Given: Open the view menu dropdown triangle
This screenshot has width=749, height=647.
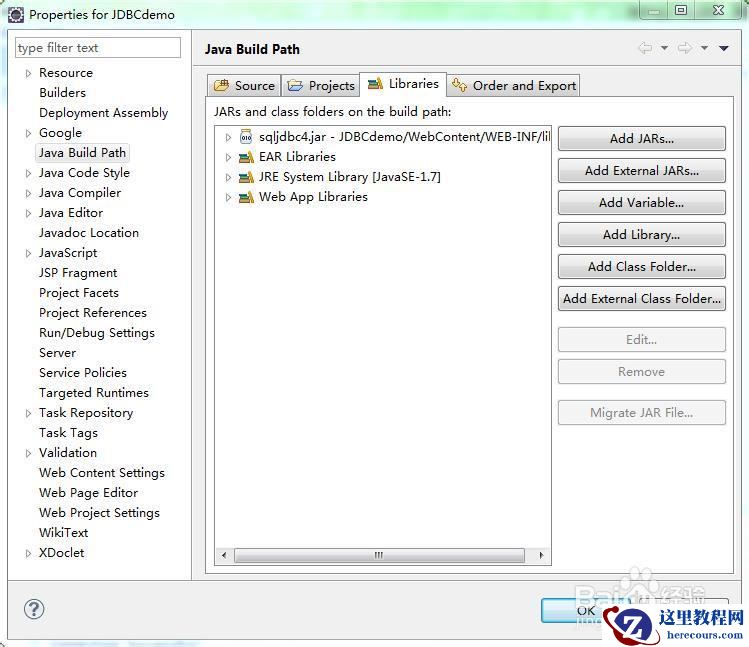Looking at the screenshot, I should click(x=724, y=48).
